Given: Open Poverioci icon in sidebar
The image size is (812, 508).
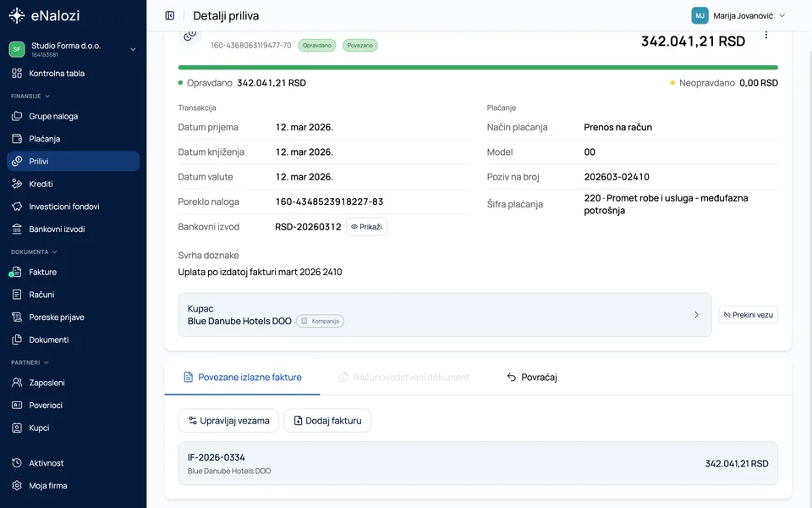Looking at the screenshot, I should 17,405.
